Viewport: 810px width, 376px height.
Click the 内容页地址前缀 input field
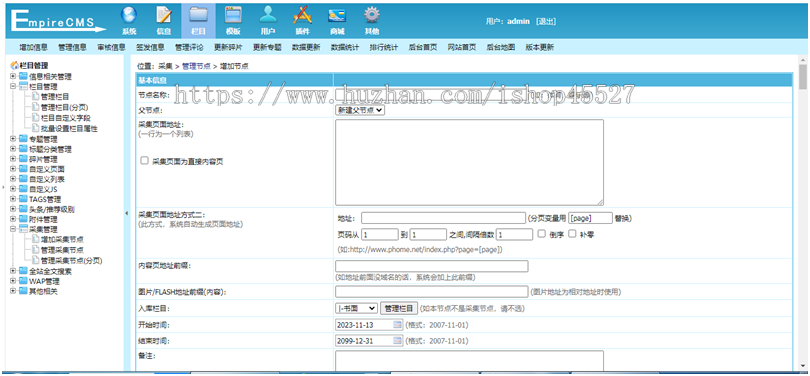click(432, 266)
